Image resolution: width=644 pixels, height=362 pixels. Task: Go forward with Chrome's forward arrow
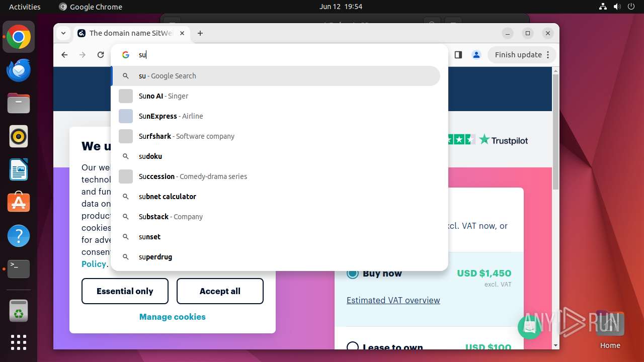83,55
